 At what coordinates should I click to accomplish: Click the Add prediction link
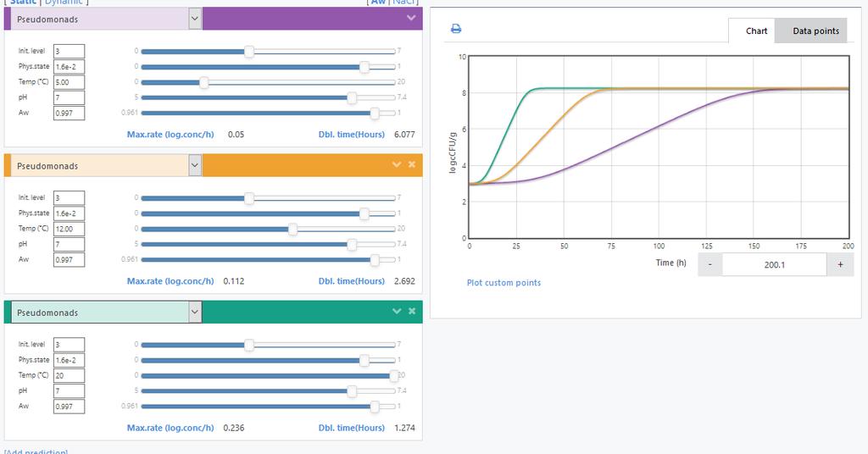[x=36, y=451]
